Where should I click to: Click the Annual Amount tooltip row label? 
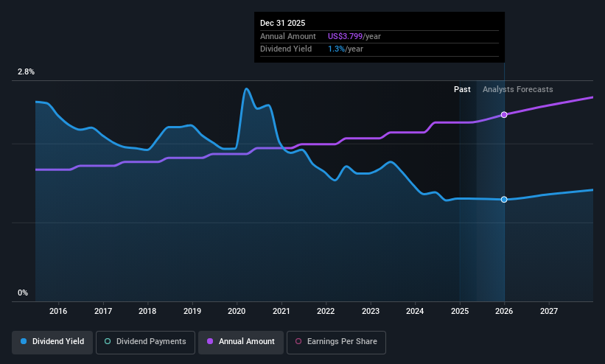(288, 36)
